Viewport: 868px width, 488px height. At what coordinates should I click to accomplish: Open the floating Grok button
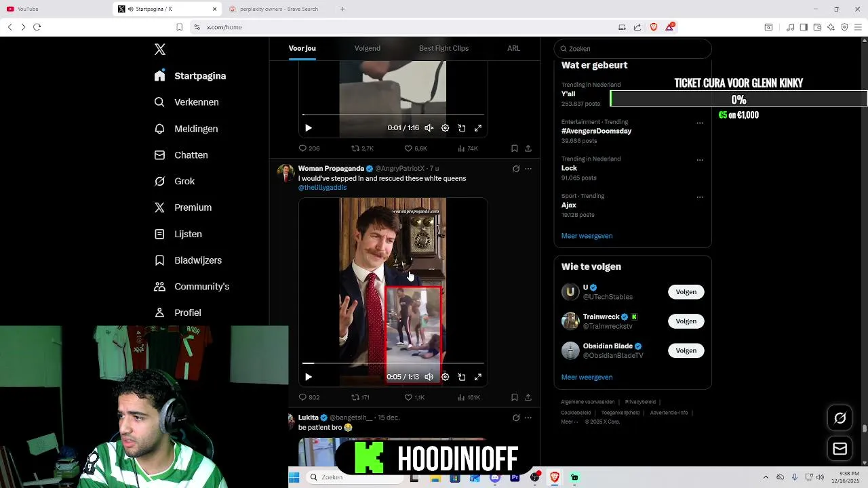point(840,418)
